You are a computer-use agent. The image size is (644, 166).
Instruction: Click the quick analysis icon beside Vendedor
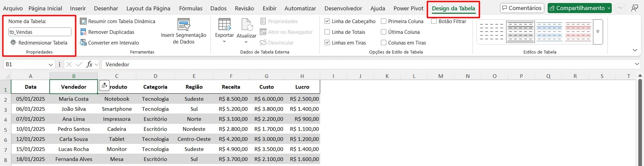104,86
